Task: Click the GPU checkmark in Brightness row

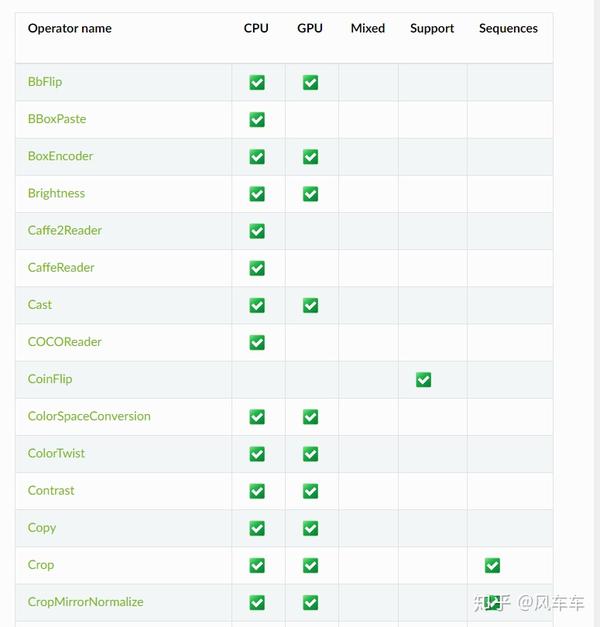Action: point(310,194)
